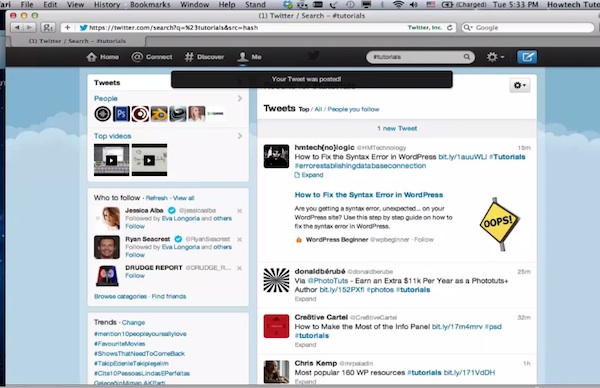Open the Discover hashtag icon

[189, 57]
